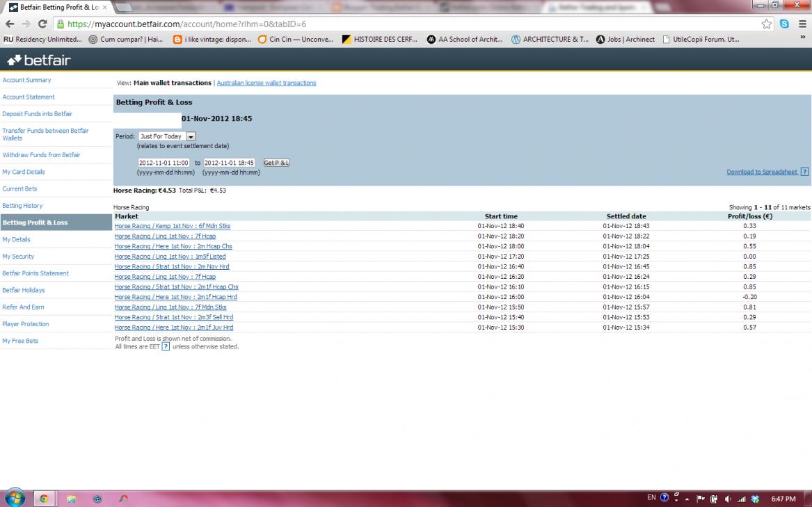Screen dimensions: 812x507
Task: Click the volume icon in the system tray
Action: (x=728, y=499)
